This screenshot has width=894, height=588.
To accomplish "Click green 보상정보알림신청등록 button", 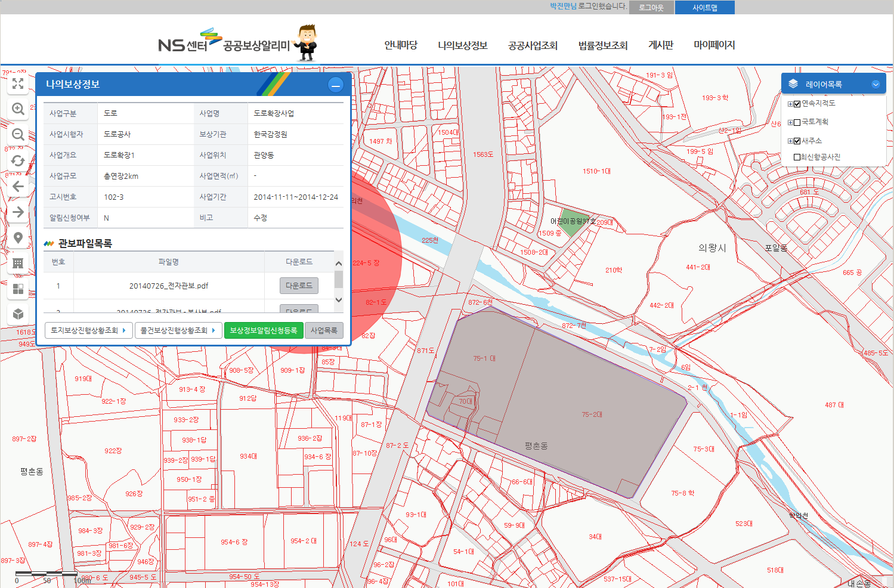I will 264,330.
